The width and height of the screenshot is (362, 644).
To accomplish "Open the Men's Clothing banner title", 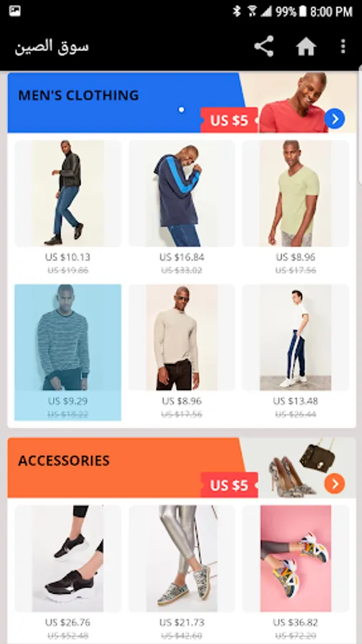I will pos(79,95).
